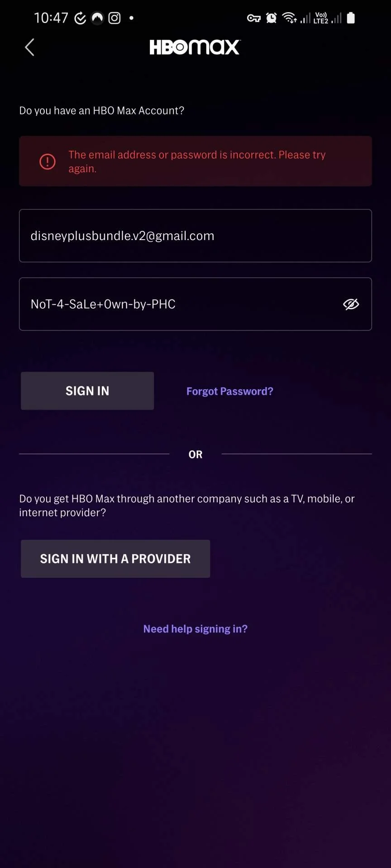Tap the checkmark sync notification icon
This screenshot has height=868, width=391.
coord(80,18)
